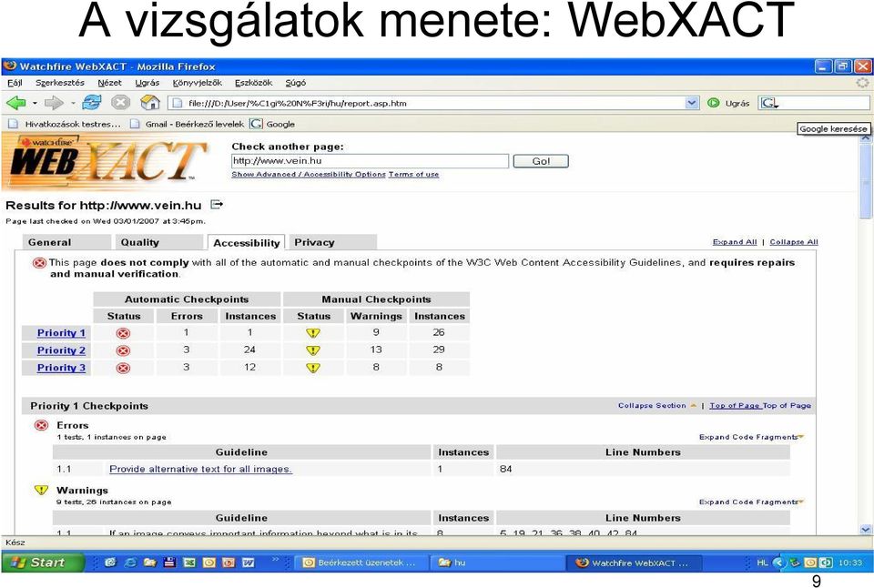874x588 pixels.
Task: Open the Google bookmark in bookmarks toolbar
Action: click(272, 125)
